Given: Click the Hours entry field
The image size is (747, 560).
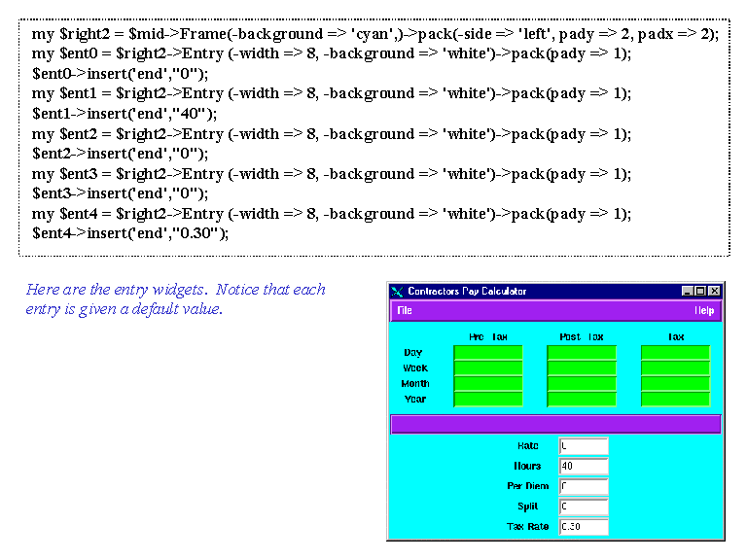Looking at the screenshot, I should click(584, 467).
